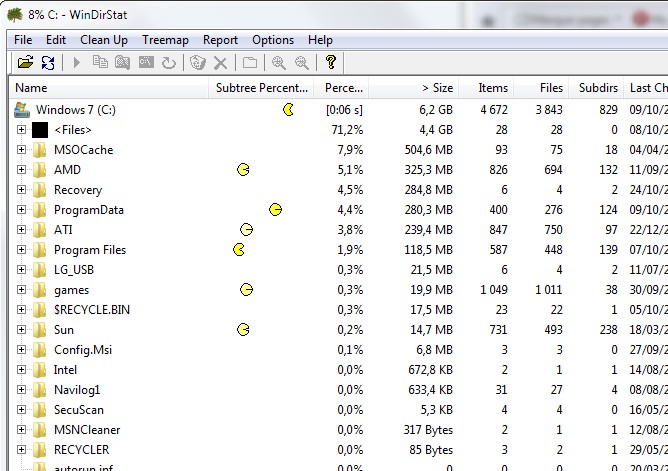Click the games folder icon
This screenshot has width=668, height=471.
tap(40, 290)
